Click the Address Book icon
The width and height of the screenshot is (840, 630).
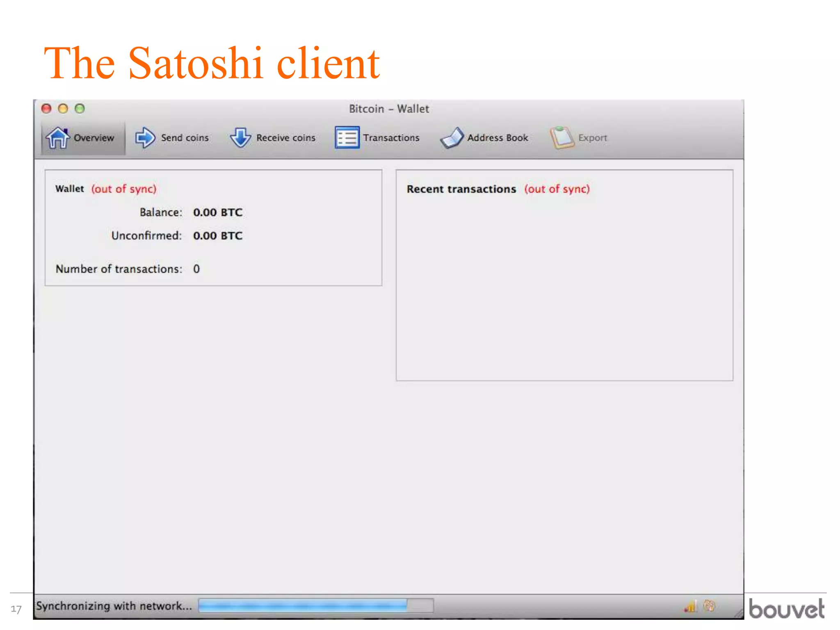pos(452,138)
